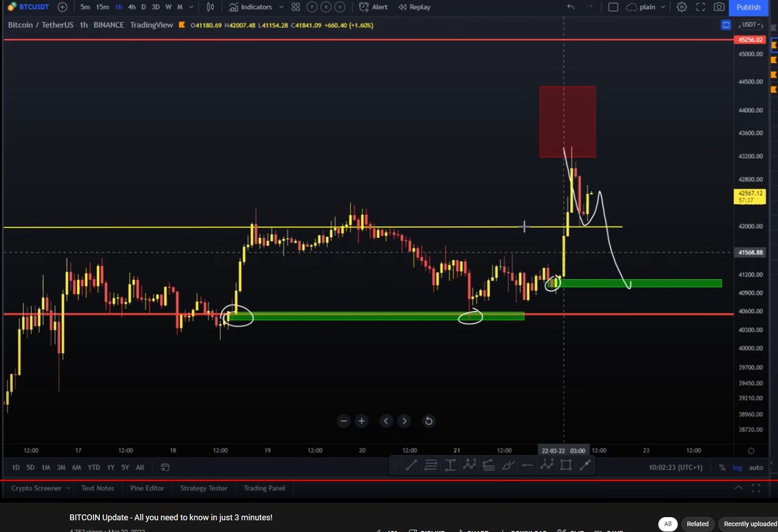Open the 'plain' chart layout cloud menu
The height and width of the screenshot is (532, 778).
pos(646,7)
